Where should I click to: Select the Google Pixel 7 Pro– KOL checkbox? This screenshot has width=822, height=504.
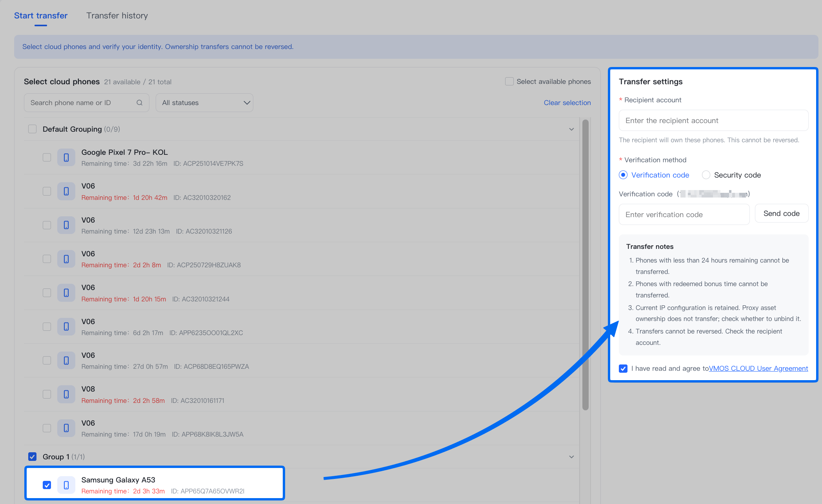point(47,158)
